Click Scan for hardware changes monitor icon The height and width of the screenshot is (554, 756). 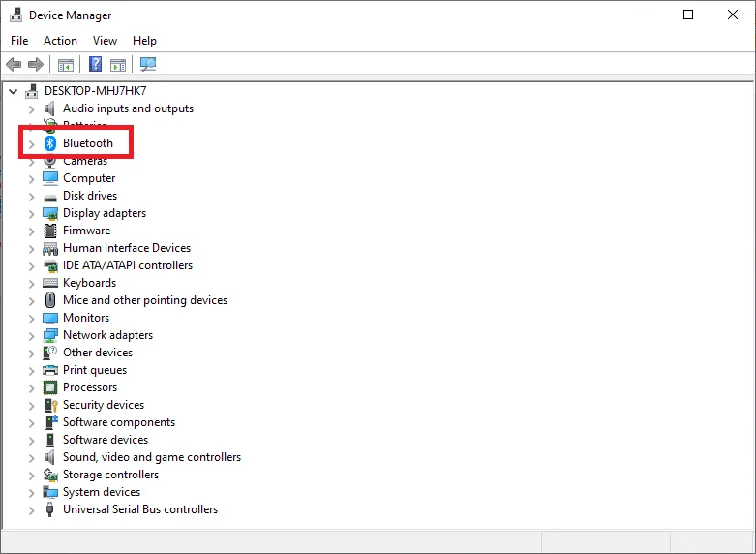click(x=148, y=64)
